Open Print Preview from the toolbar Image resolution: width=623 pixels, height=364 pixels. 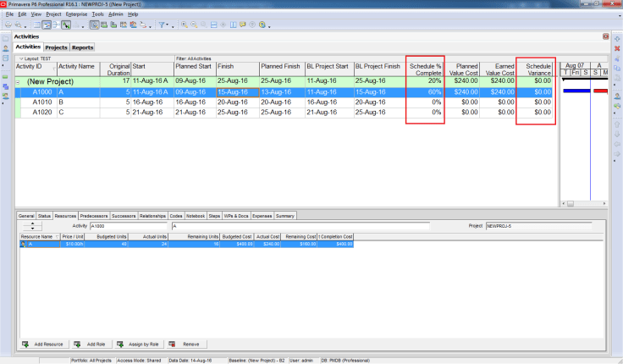tap(19, 25)
